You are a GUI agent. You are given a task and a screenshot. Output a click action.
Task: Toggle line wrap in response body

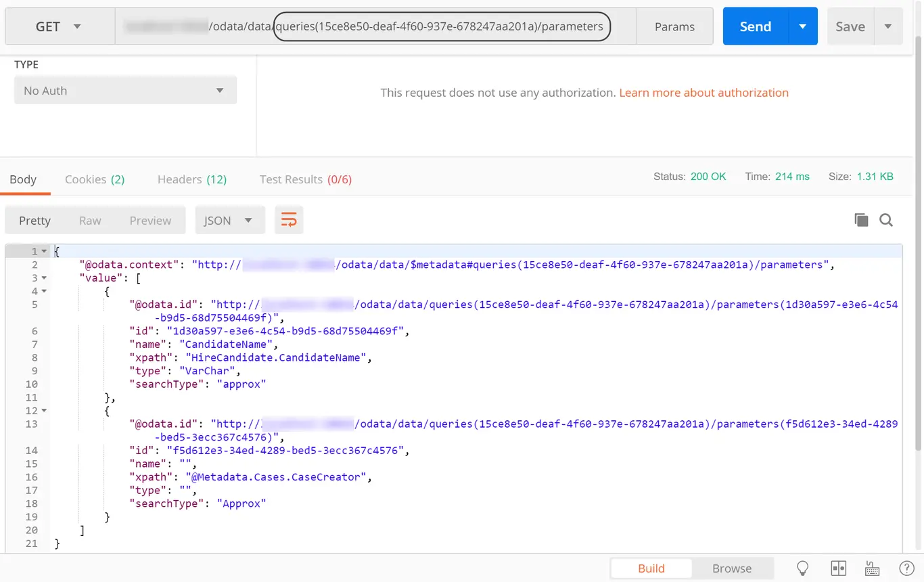coord(289,220)
